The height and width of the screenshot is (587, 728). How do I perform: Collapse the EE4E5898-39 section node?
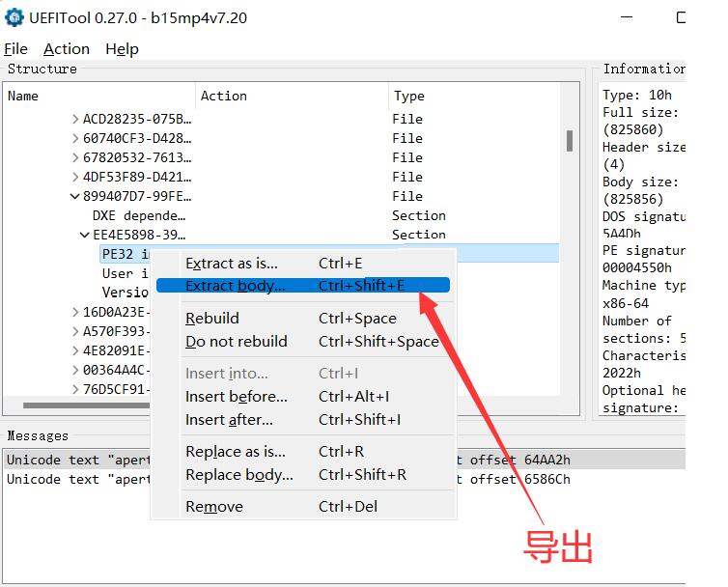(x=85, y=235)
